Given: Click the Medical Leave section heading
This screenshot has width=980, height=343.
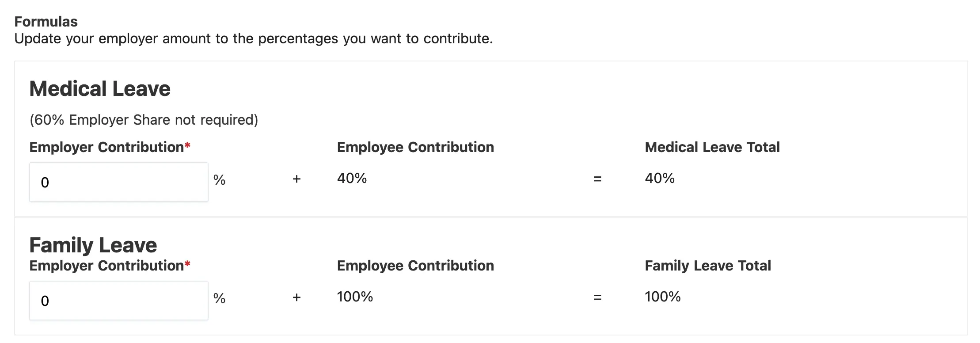Looking at the screenshot, I should [100, 89].
